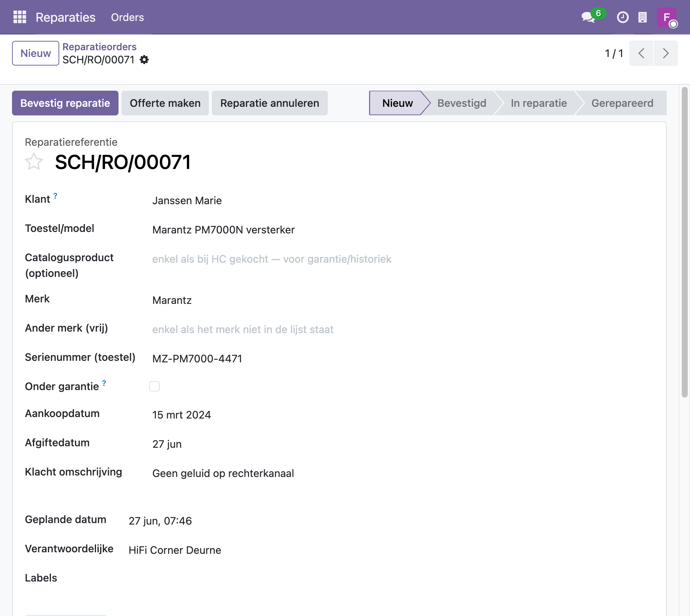Viewport: 690px width, 616px height.
Task: Open the Merk dropdown showing Marantz
Action: click(401, 300)
